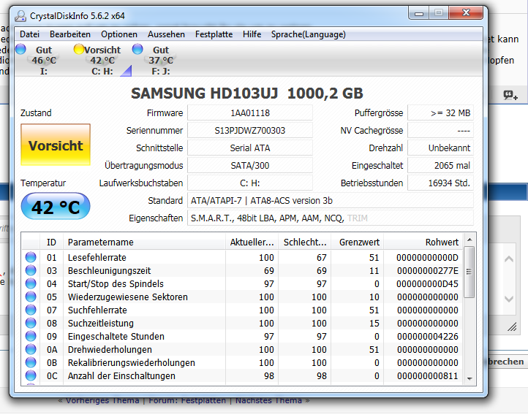Image resolution: width=528 pixels, height=420 pixels.
Task: Open 'Vorheriges Thema' link in background page
Action: point(102,400)
